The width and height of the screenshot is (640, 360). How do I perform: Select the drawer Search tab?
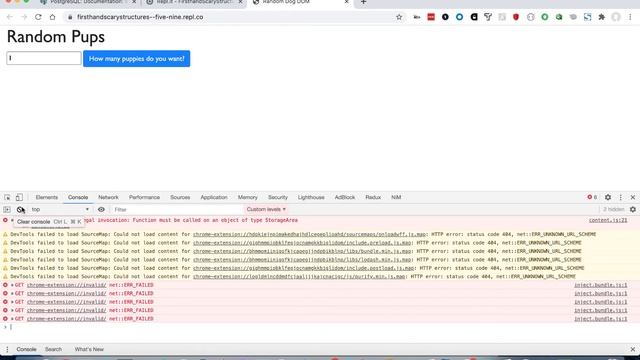[x=53, y=349]
